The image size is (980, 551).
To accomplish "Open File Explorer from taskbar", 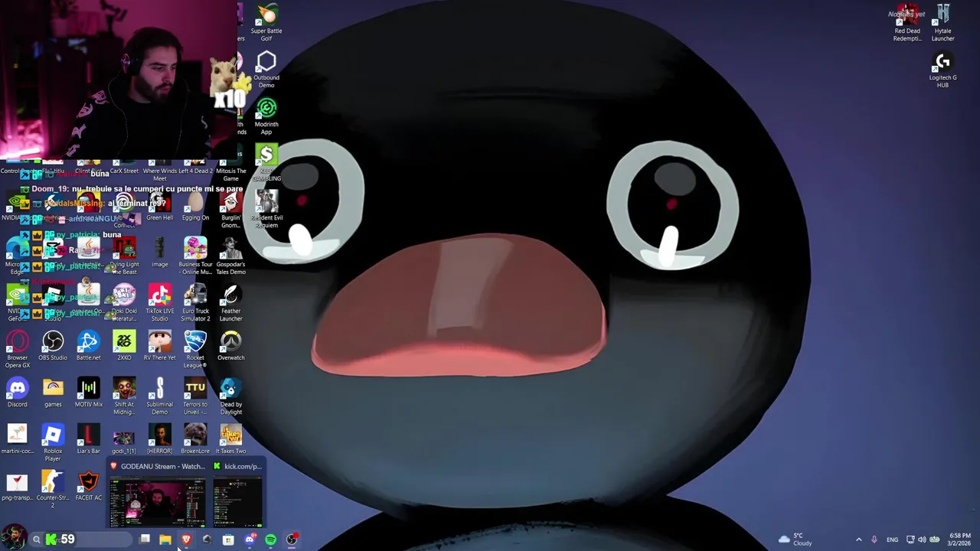I will (165, 540).
